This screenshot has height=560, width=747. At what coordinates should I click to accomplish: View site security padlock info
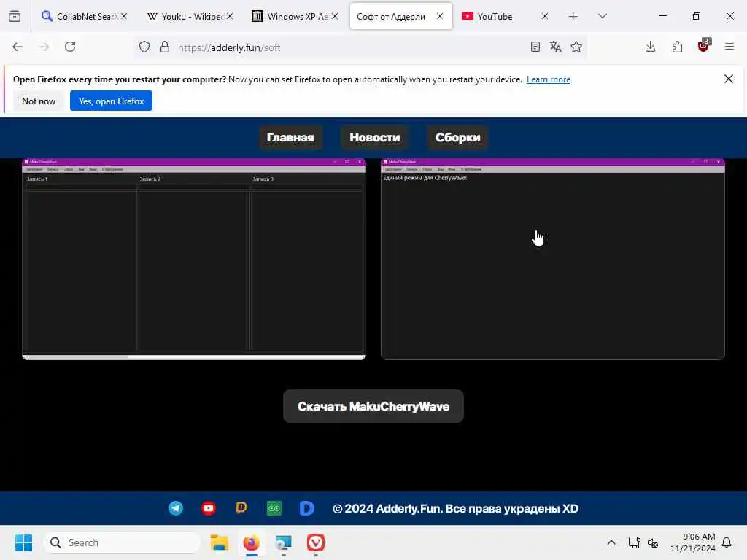[165, 47]
